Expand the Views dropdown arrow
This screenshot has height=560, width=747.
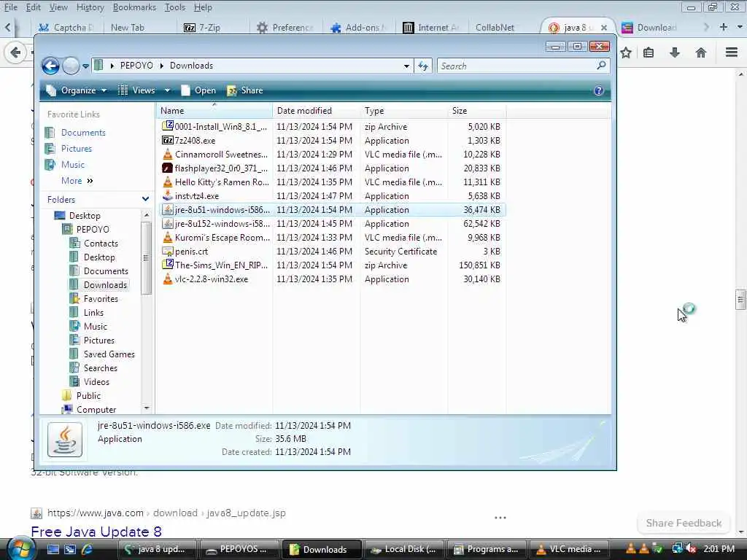[x=167, y=90]
